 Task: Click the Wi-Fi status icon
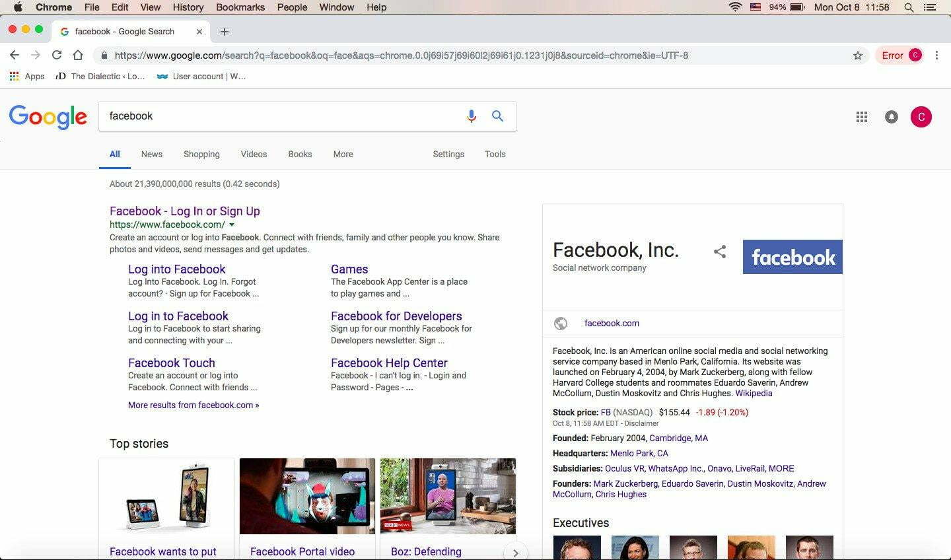pyautogui.click(x=735, y=7)
